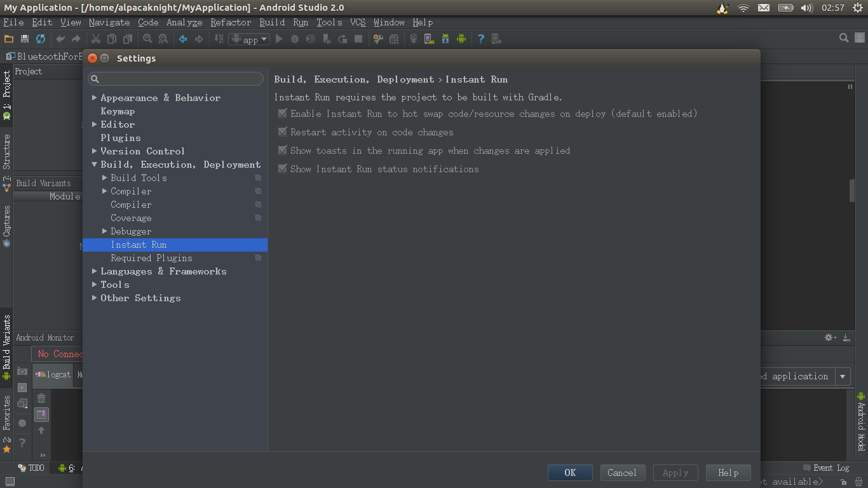Click the Cut scissors toolbar icon
Image resolution: width=868 pixels, height=488 pixels.
[96, 39]
